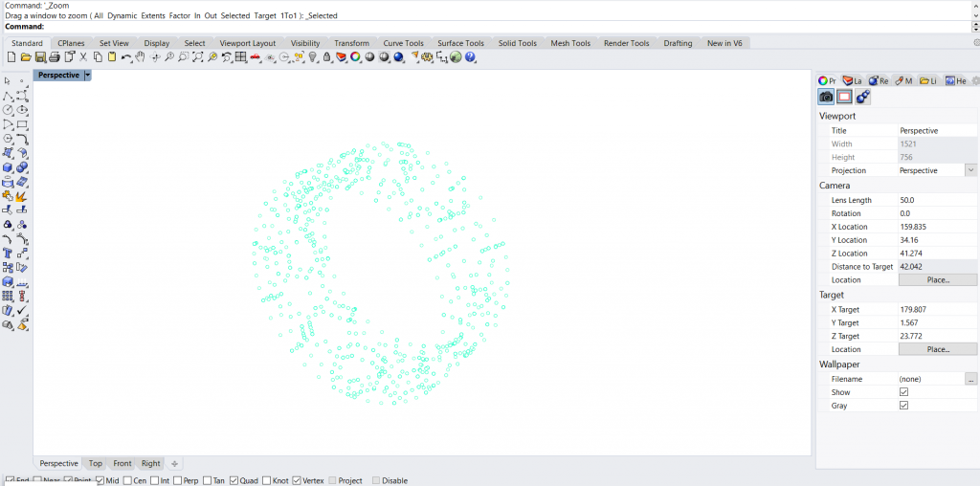Select the Zoom Window magnifier
Image resolution: width=980 pixels, height=486 pixels.
[183, 56]
